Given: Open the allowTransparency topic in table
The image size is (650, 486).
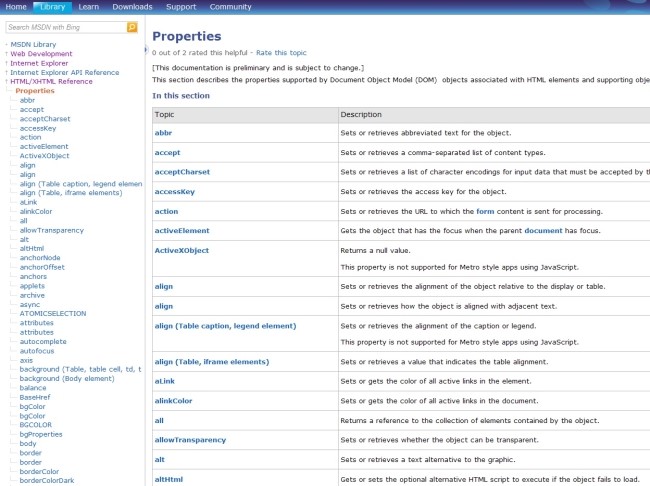Looking at the screenshot, I should pos(190,440).
